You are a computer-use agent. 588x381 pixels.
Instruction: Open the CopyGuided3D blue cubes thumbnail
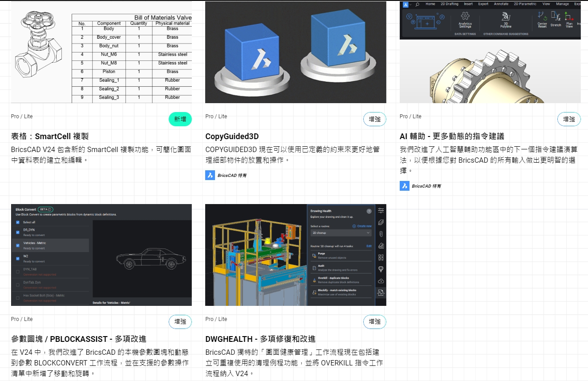click(296, 52)
